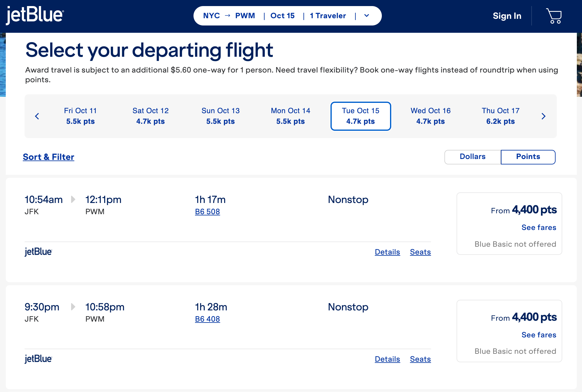Open Sort & Filter options
The image size is (582, 392).
pos(49,157)
